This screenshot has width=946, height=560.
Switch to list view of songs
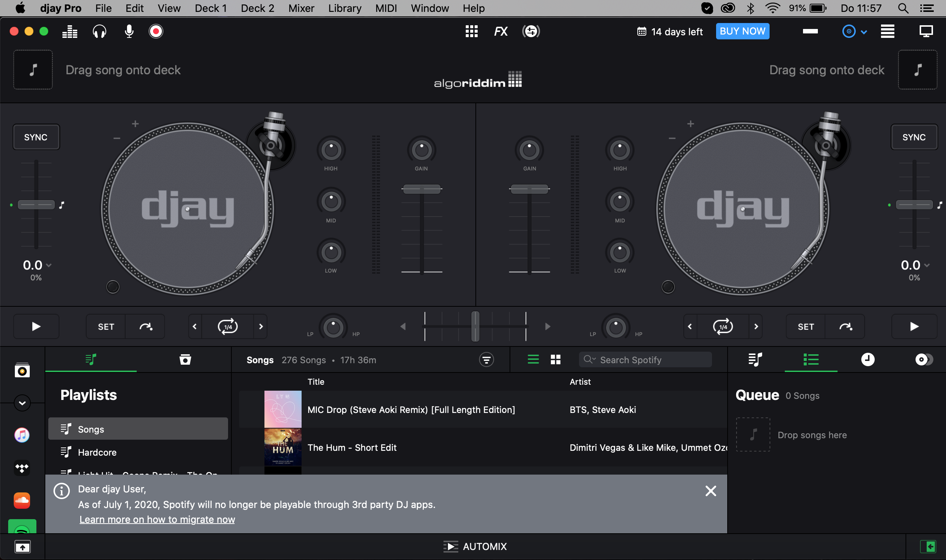coord(533,359)
